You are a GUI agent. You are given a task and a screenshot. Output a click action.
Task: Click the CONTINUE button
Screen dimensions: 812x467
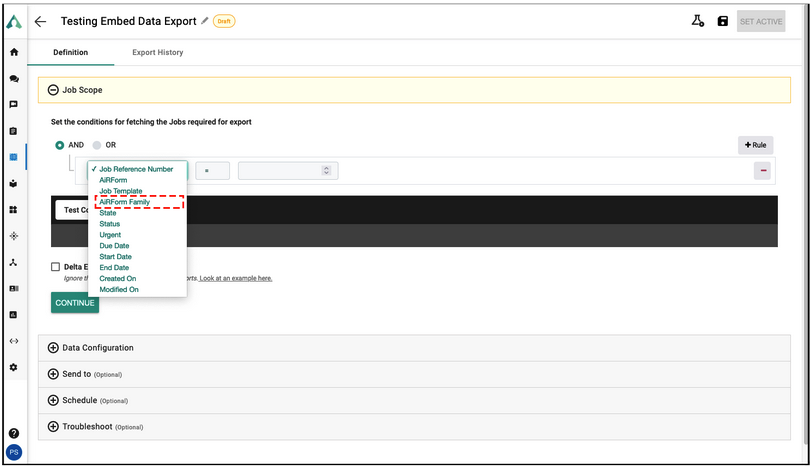pos(75,303)
